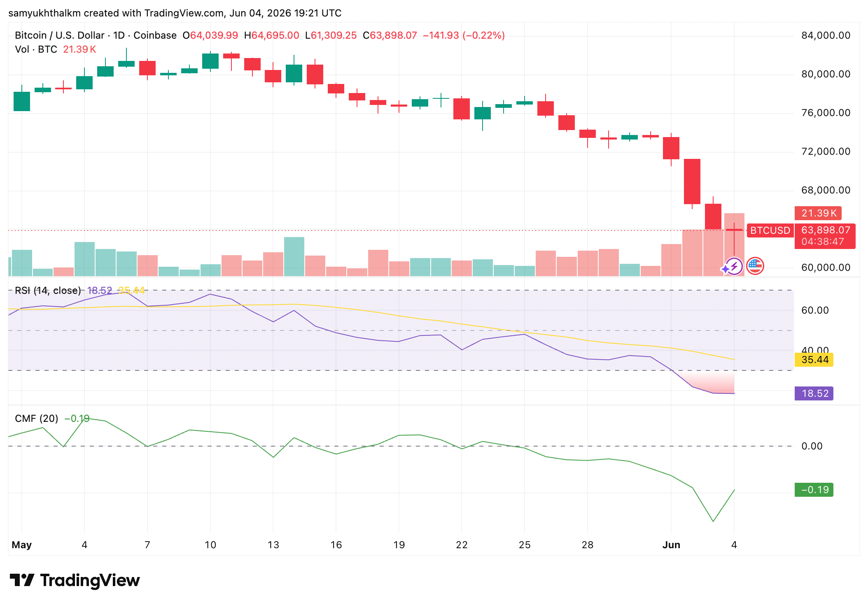Click the 13 date label on time axis
The image size is (868, 605).
click(273, 545)
